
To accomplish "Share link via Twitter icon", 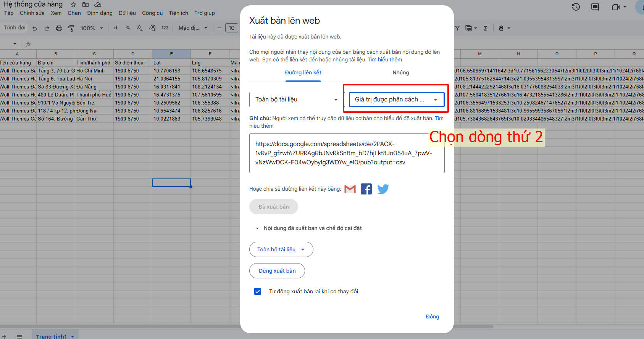I will point(383,189).
